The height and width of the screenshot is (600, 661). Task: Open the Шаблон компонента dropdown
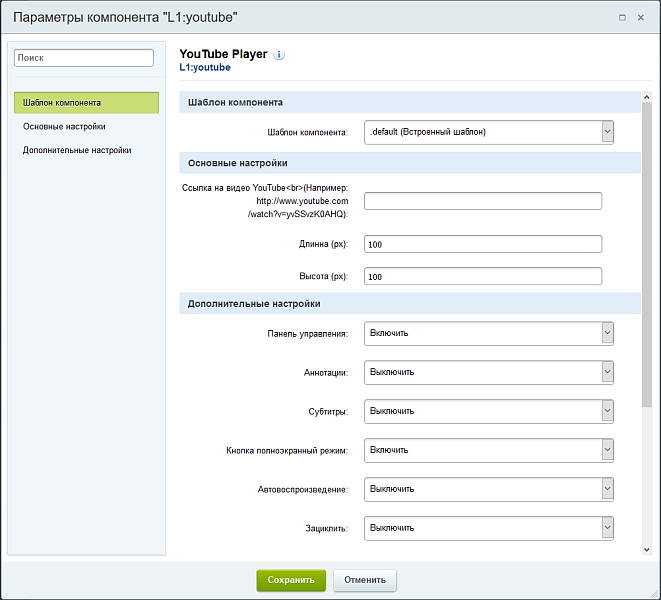pyautogui.click(x=488, y=131)
